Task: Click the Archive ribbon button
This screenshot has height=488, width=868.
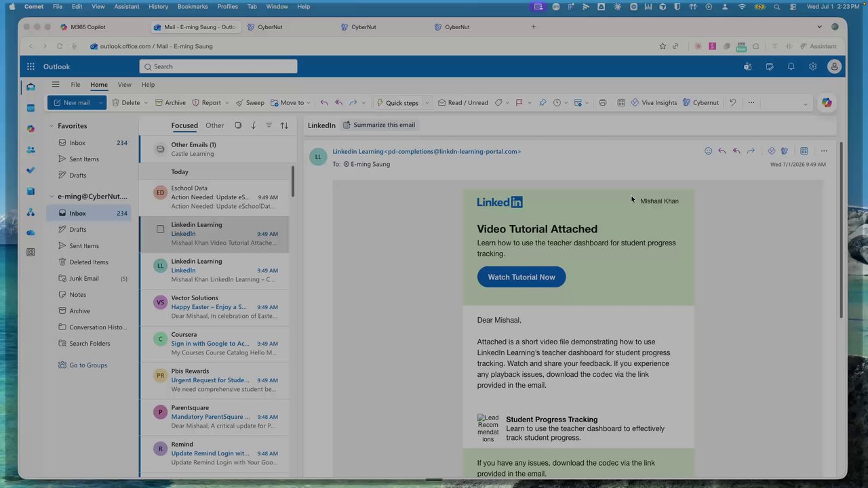Action: (170, 102)
